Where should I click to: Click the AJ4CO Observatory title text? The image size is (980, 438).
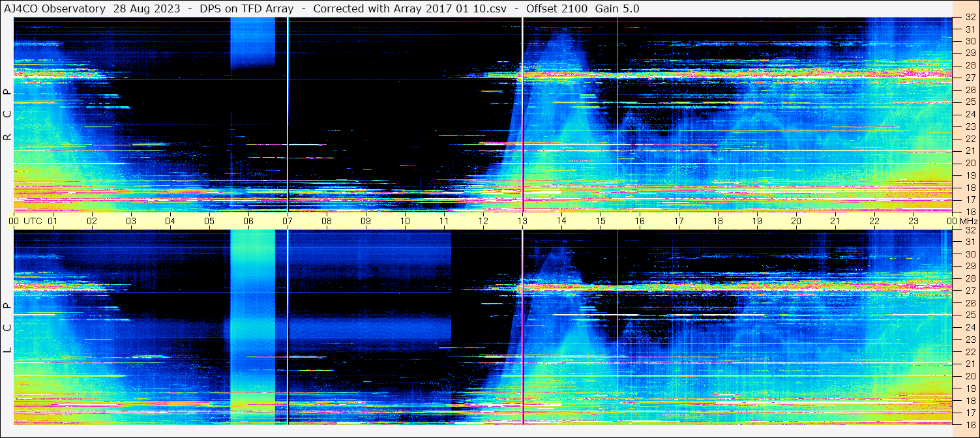click(x=55, y=8)
